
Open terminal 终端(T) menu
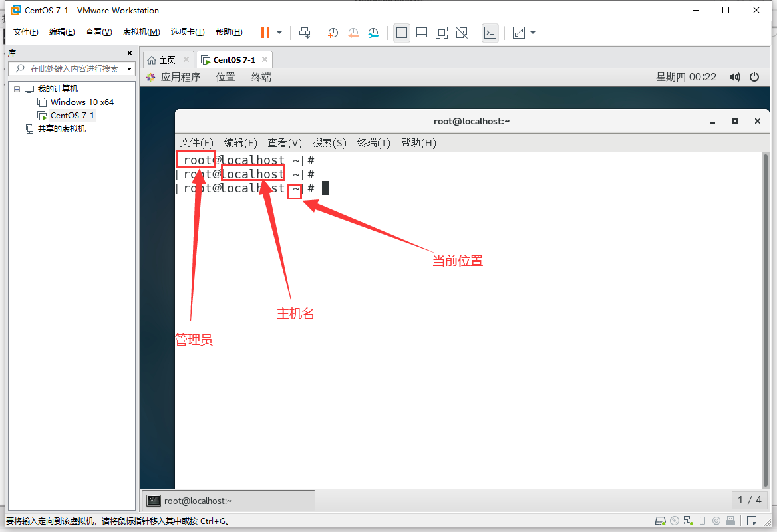click(x=374, y=143)
